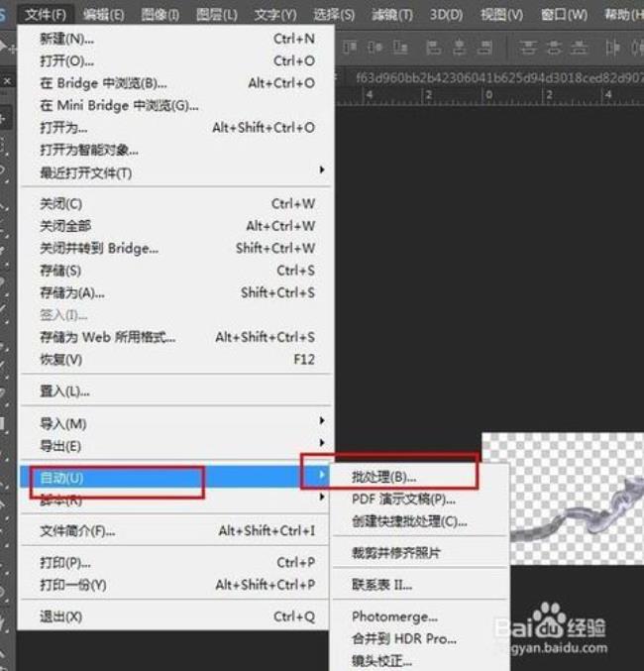This screenshot has height=671, width=644.
Task: Open the 窗口(W) menu
Action: 564,15
